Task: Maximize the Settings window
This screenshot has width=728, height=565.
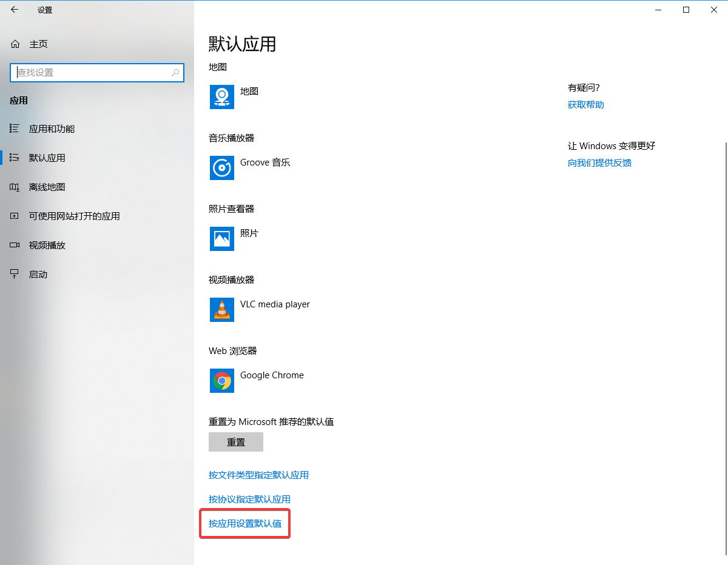Action: [686, 10]
